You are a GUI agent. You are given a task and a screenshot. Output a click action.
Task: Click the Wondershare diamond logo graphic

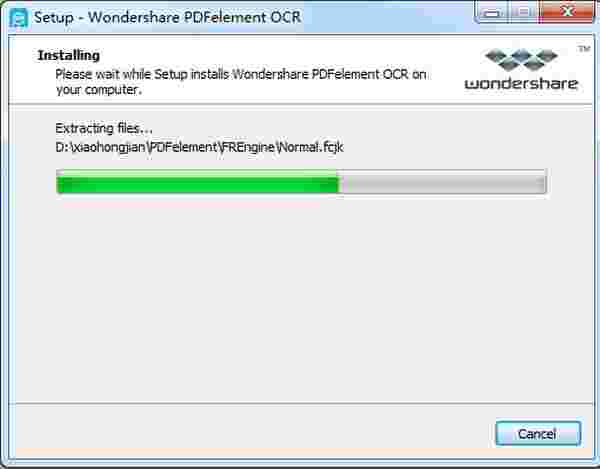point(522,59)
